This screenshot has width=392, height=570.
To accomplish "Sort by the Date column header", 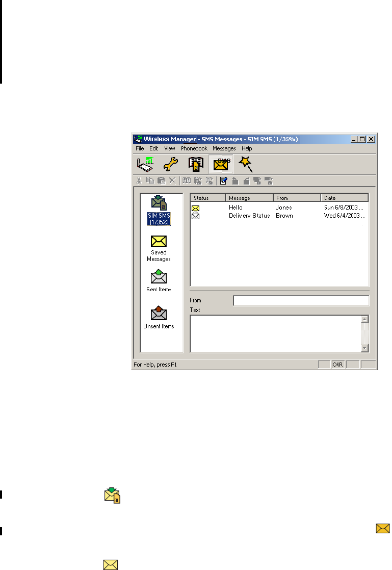I will (345, 198).
